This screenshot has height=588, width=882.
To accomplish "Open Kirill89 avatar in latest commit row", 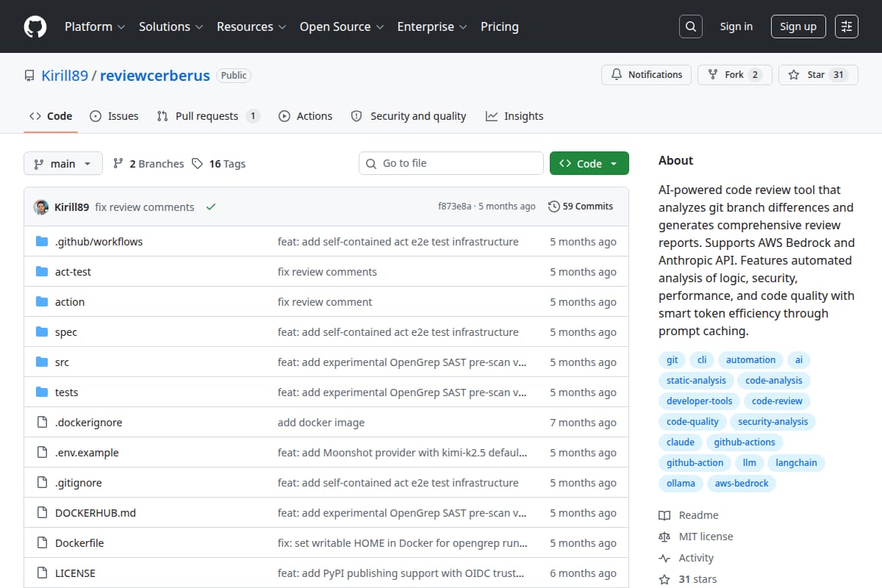I will (x=41, y=207).
